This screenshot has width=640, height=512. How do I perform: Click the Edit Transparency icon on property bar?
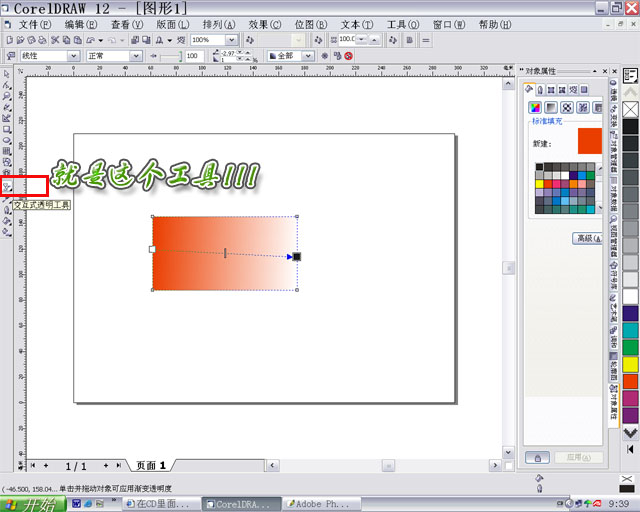[x=11, y=56]
